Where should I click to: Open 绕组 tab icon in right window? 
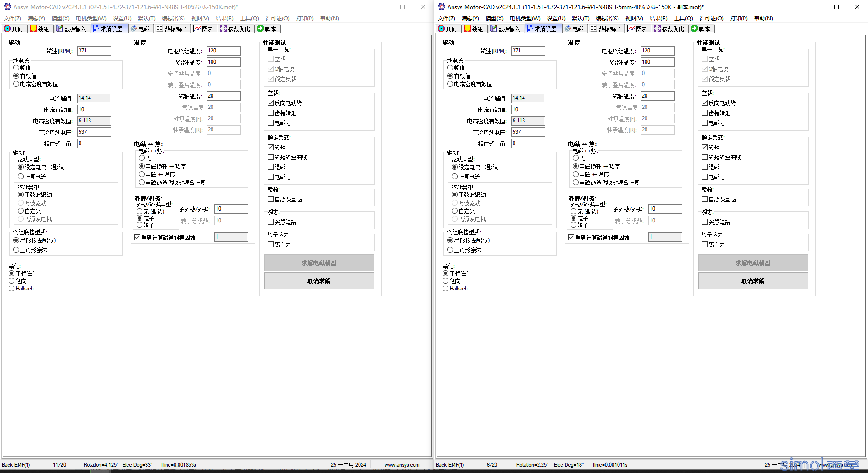pos(467,28)
